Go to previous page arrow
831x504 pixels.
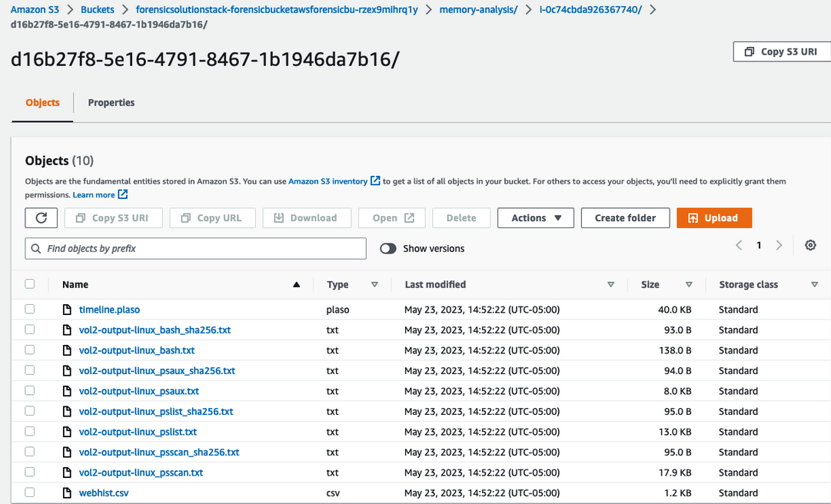(x=739, y=245)
